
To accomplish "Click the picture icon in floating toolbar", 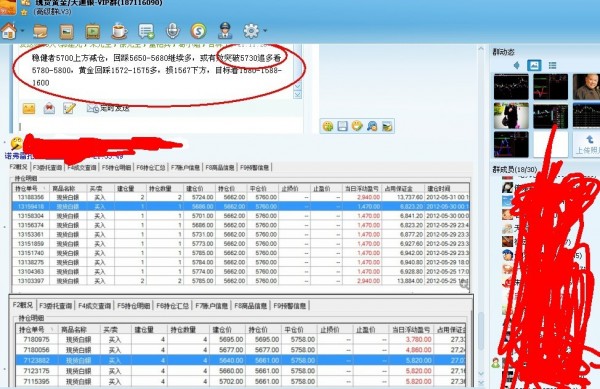I will click(387, 126).
